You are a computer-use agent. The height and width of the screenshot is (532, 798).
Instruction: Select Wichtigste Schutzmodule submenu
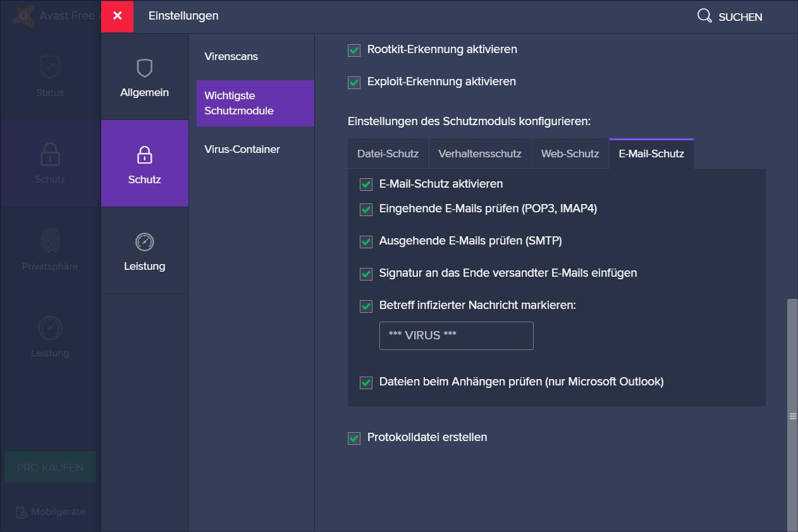(x=255, y=103)
